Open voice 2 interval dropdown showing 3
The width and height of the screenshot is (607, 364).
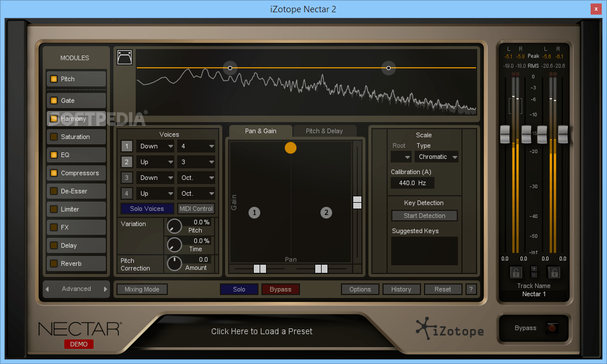pyautogui.click(x=196, y=162)
